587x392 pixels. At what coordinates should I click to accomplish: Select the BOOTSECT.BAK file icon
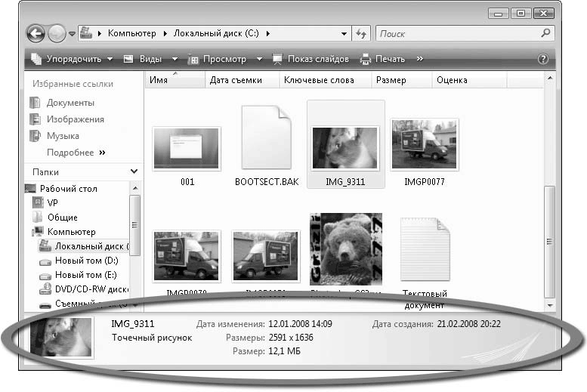tap(267, 137)
